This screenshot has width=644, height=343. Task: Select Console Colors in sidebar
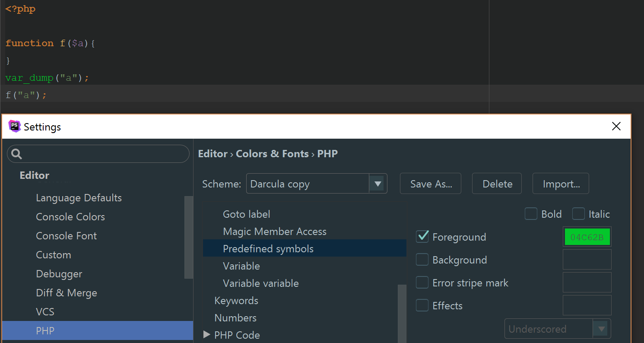(70, 217)
